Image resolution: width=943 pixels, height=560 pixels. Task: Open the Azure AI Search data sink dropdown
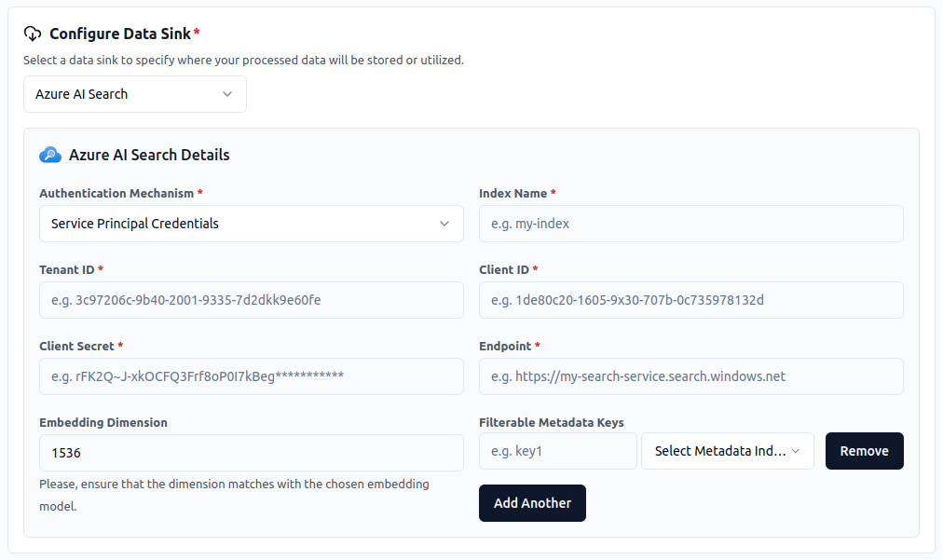point(135,94)
